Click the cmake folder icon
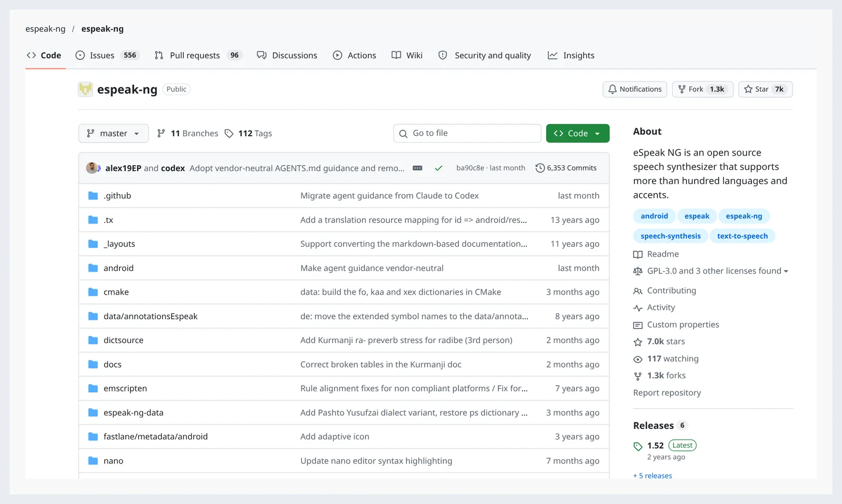The height and width of the screenshot is (504, 842). click(93, 292)
